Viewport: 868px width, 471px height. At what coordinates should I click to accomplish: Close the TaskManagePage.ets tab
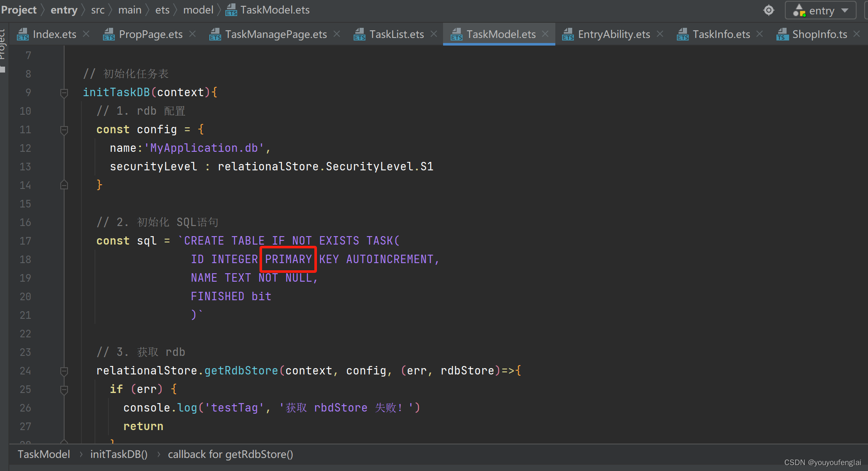tap(337, 34)
